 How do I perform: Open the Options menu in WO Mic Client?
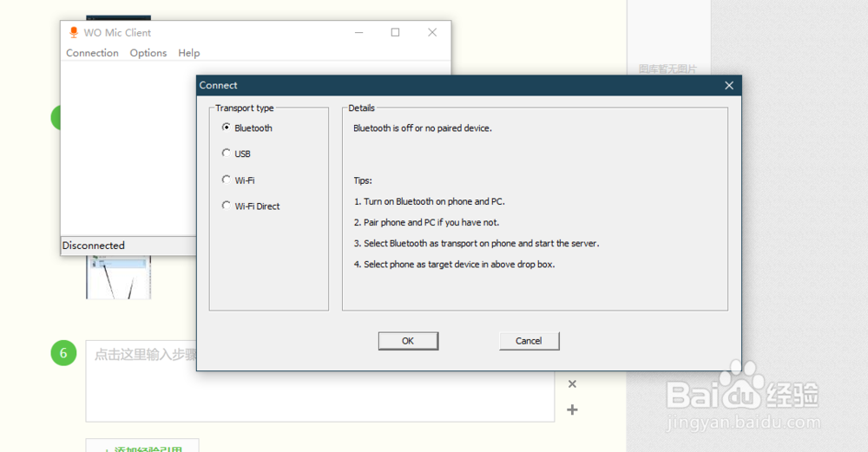pyautogui.click(x=148, y=53)
